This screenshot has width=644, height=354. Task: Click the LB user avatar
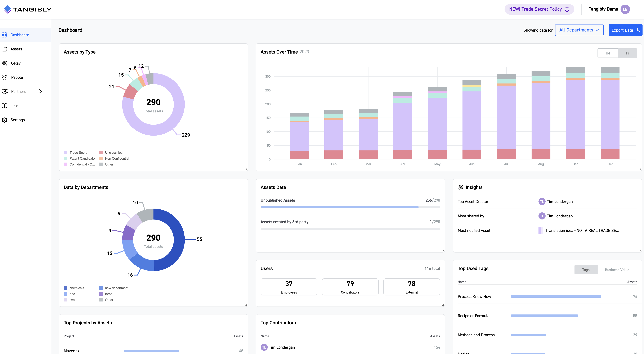tap(625, 9)
